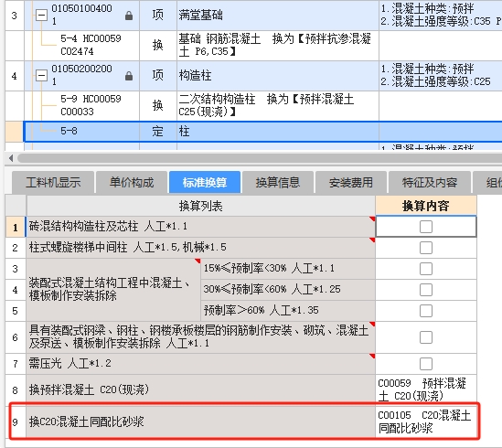This screenshot has height=448, width=502.
Task: Collapse the 010501004001 tree node
Action: 41,15
